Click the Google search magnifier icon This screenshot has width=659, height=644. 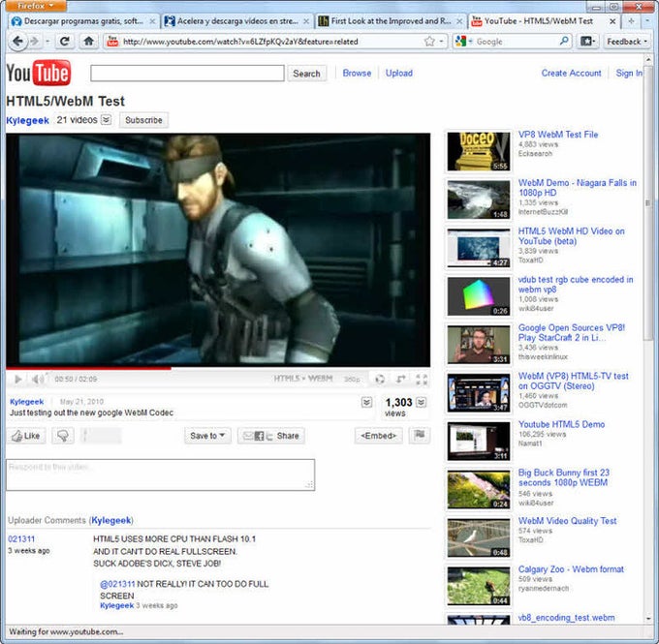564,41
